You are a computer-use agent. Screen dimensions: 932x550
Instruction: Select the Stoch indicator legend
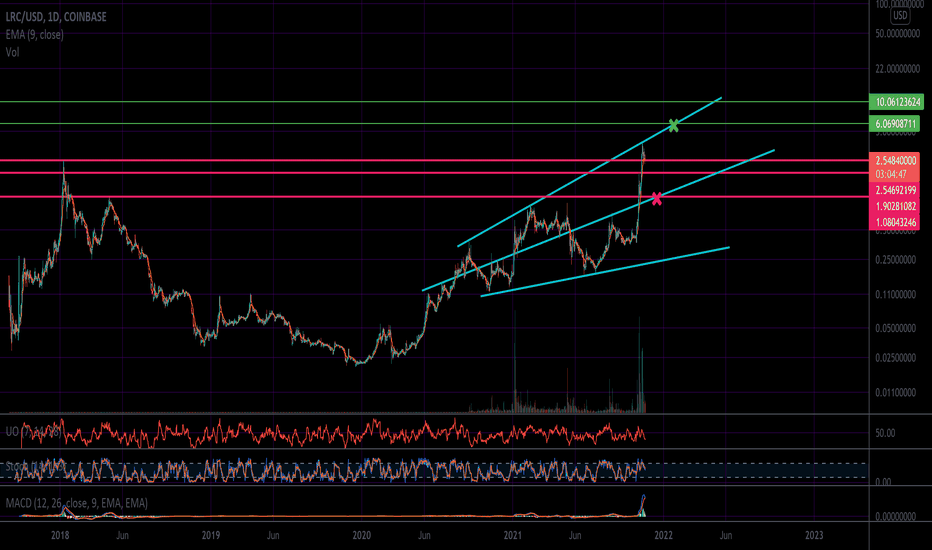[x=34, y=467]
